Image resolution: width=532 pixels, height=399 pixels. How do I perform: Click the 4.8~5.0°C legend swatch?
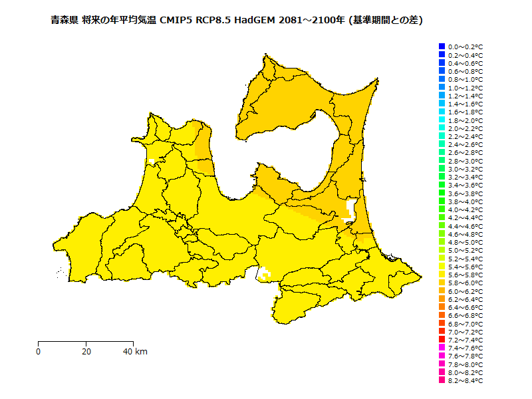pos(442,241)
